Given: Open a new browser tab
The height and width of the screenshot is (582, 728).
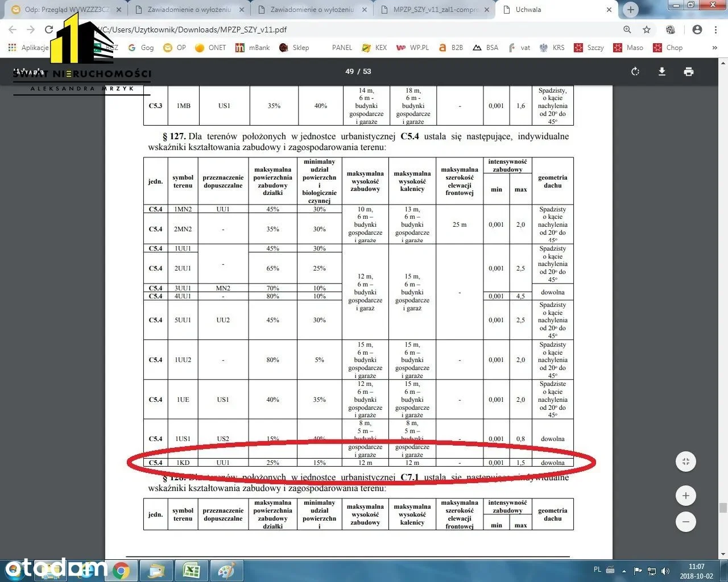Looking at the screenshot, I should (630, 10).
